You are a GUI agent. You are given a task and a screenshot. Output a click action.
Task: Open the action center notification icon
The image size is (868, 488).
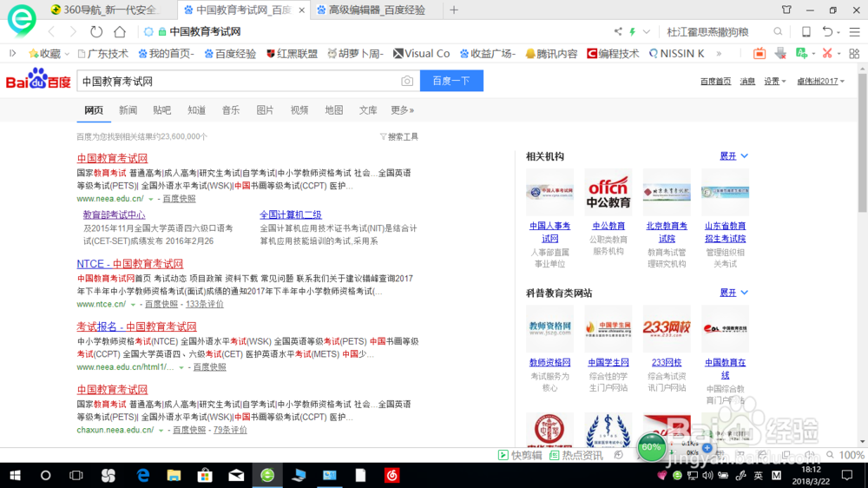[847, 475]
